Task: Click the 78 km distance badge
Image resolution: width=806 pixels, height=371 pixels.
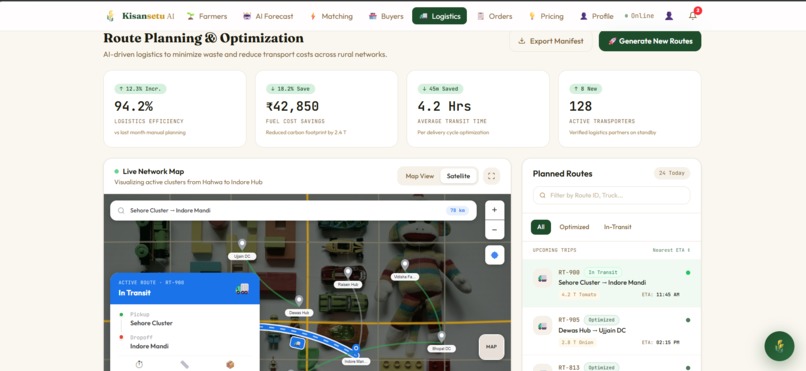Action: point(457,210)
